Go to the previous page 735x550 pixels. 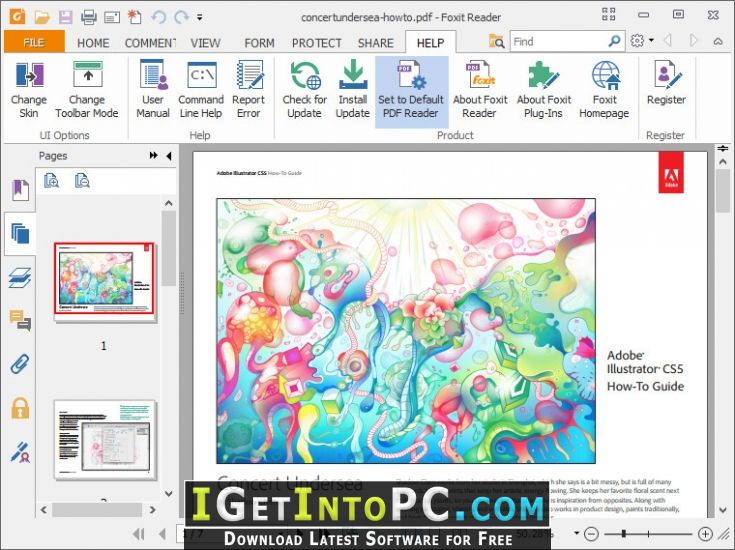click(163, 534)
